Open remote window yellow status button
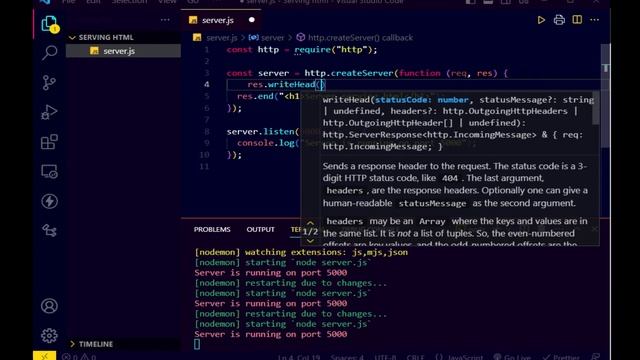 pos(44,356)
